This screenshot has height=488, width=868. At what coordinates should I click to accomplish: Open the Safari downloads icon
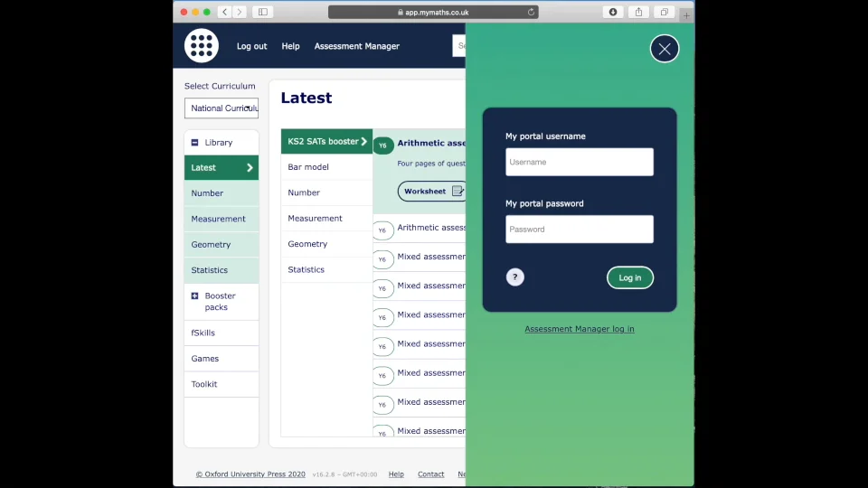pyautogui.click(x=613, y=12)
